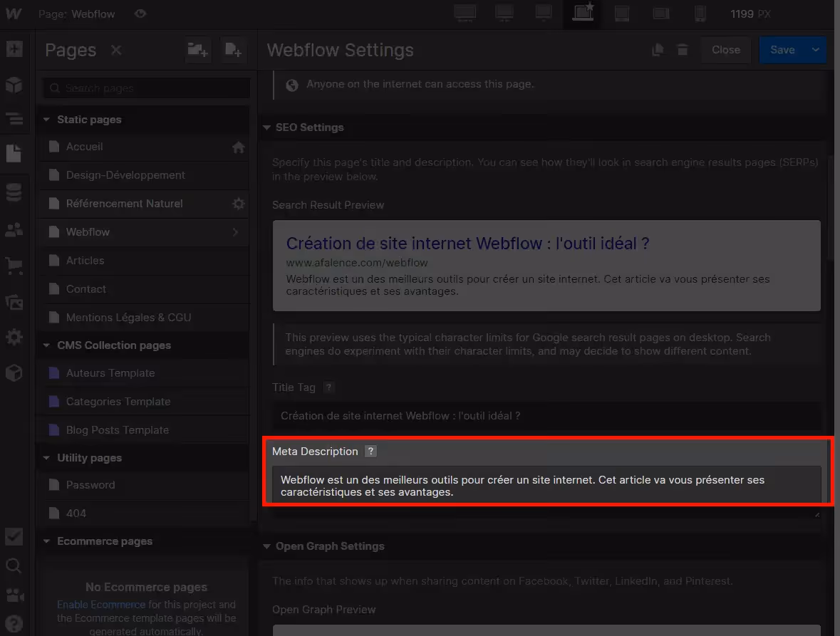Open the Add elements panel

(x=14, y=49)
